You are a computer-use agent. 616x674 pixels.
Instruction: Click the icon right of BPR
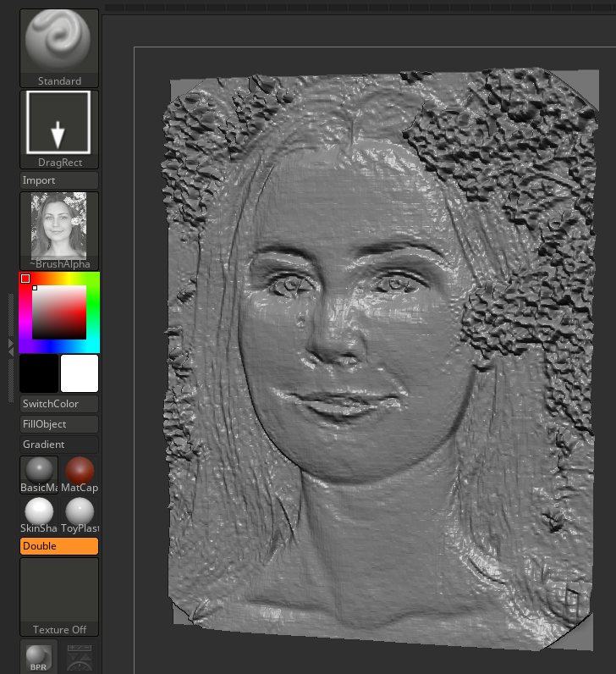tap(80, 657)
